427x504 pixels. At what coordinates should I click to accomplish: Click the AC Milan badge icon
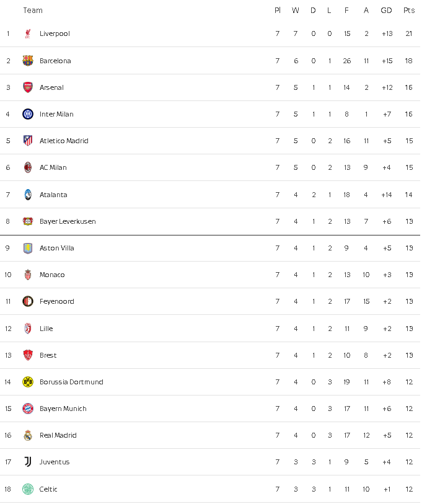(28, 167)
